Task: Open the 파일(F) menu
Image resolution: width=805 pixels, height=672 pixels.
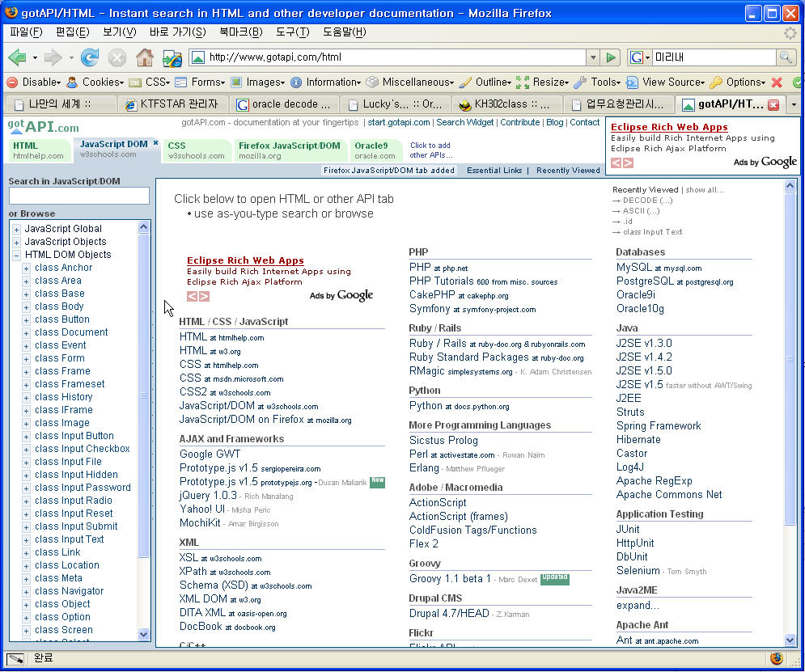Action: pos(26,32)
